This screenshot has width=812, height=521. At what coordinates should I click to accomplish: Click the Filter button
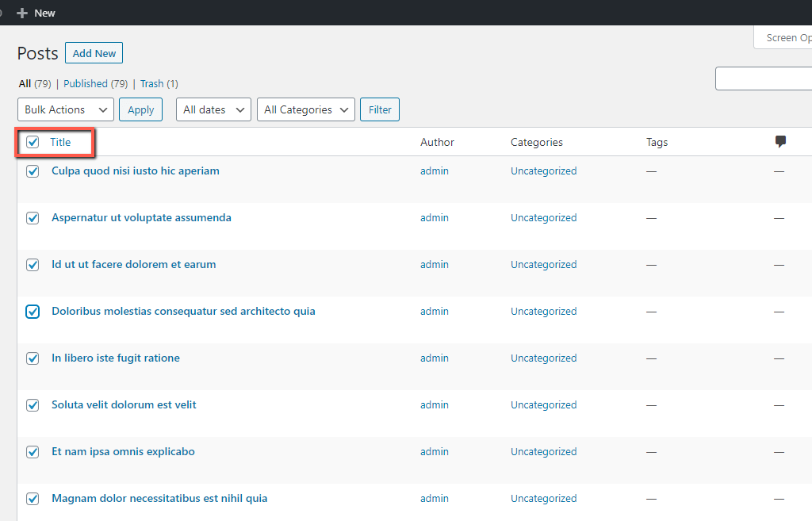380,109
